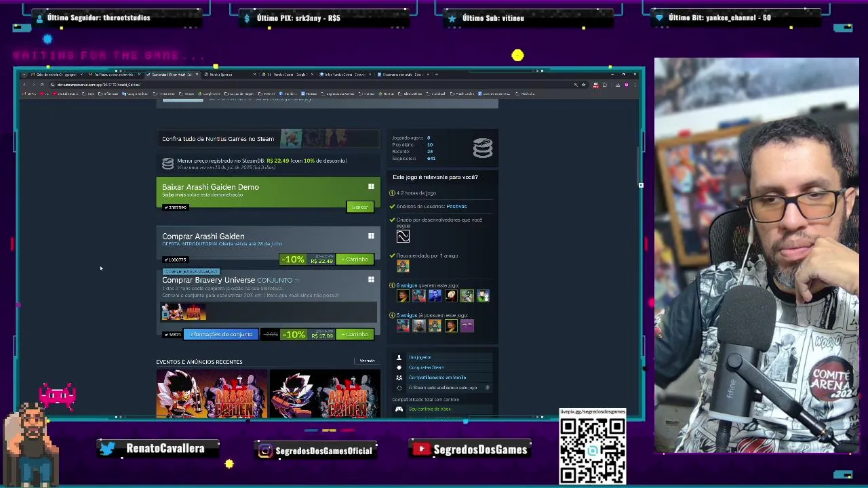
Task: Click Twitter RenatoCavallera overlay label
Action: [x=159, y=449]
